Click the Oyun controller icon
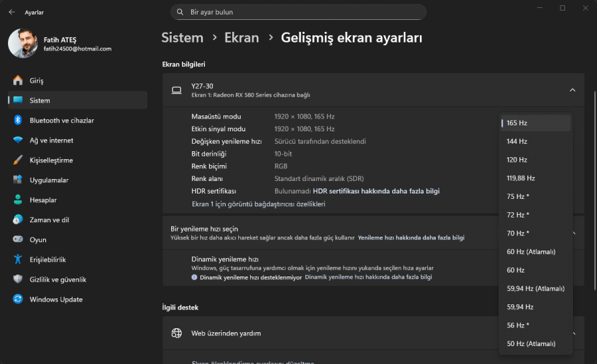This screenshot has width=597, height=364. pyautogui.click(x=17, y=240)
